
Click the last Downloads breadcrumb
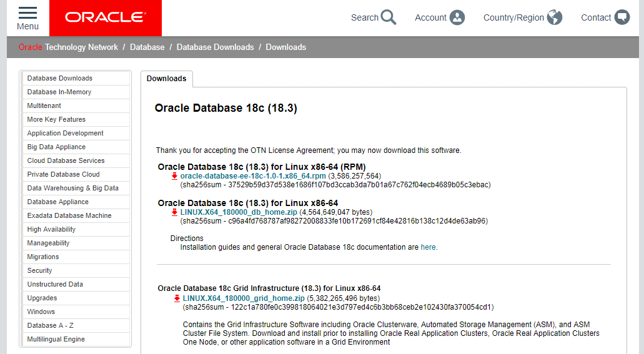[286, 47]
